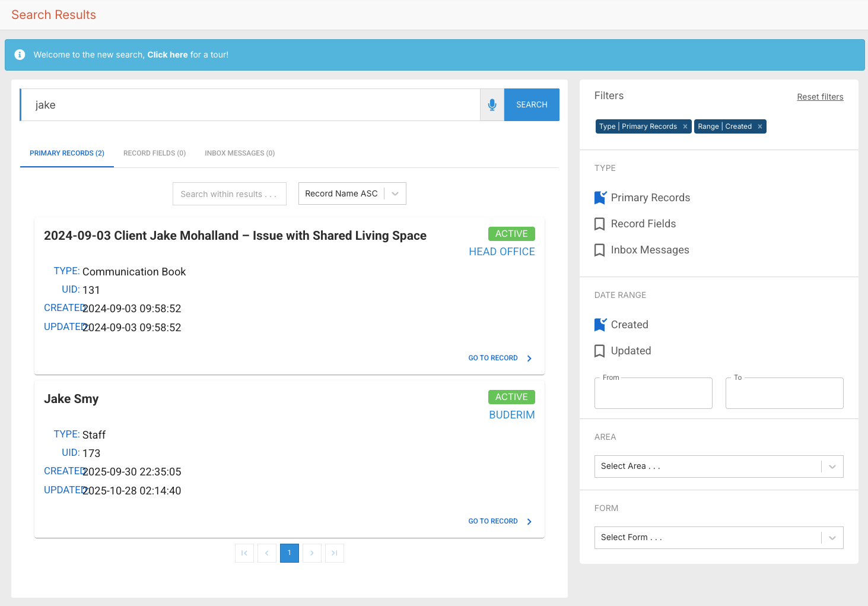Image resolution: width=868 pixels, height=606 pixels.
Task: Click the microphone voice search icon
Action: (x=492, y=105)
